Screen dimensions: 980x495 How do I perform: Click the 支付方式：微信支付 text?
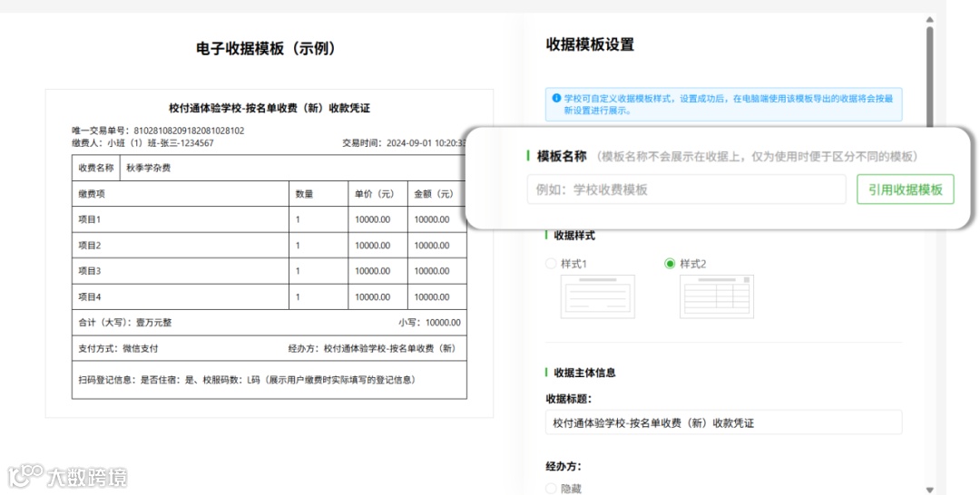[x=118, y=348]
